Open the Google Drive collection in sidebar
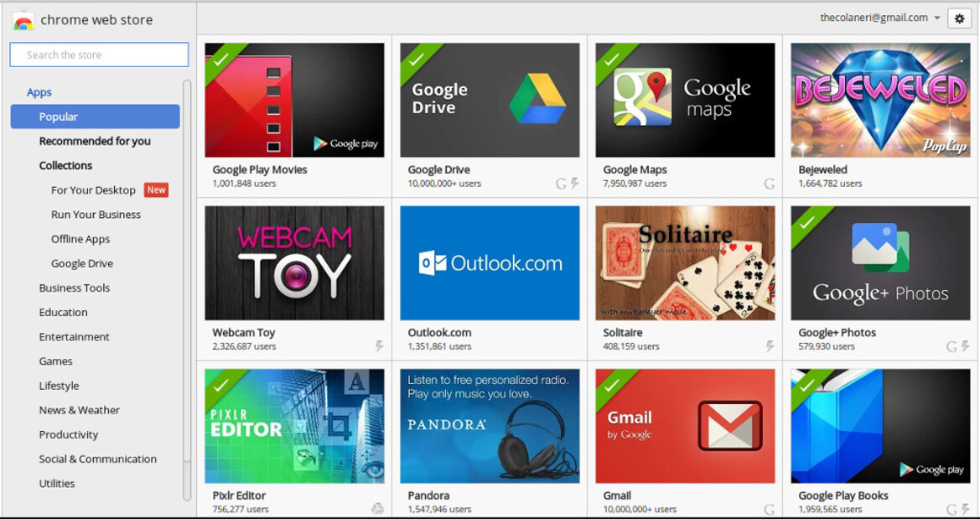The image size is (980, 519). coord(82,263)
